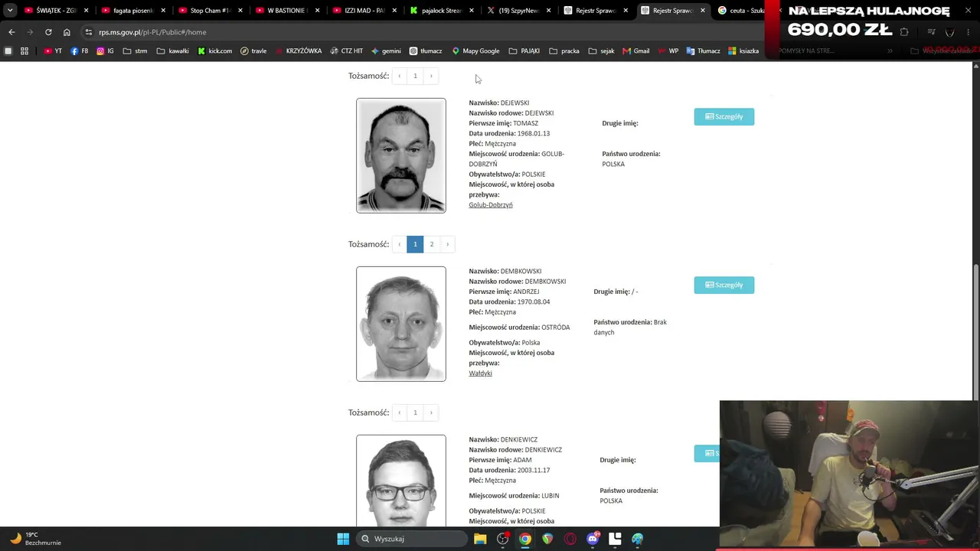Previous identity arrow above DEMBKOWSKI record
The image size is (980, 551).
(399, 244)
